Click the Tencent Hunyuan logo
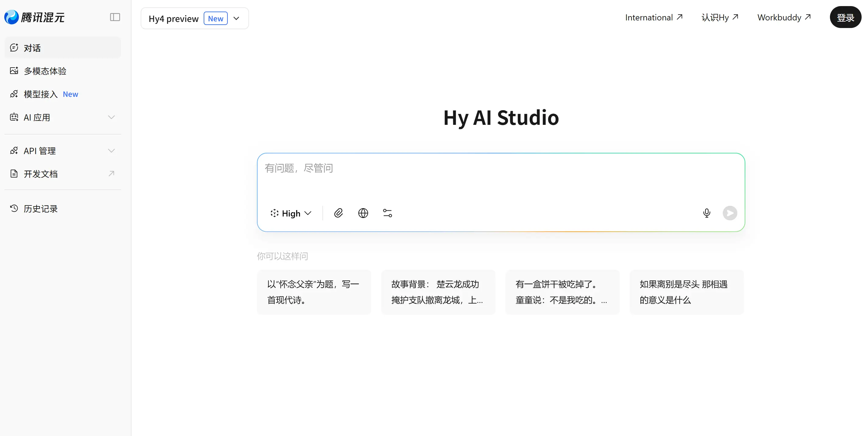The height and width of the screenshot is (436, 868). (x=34, y=17)
